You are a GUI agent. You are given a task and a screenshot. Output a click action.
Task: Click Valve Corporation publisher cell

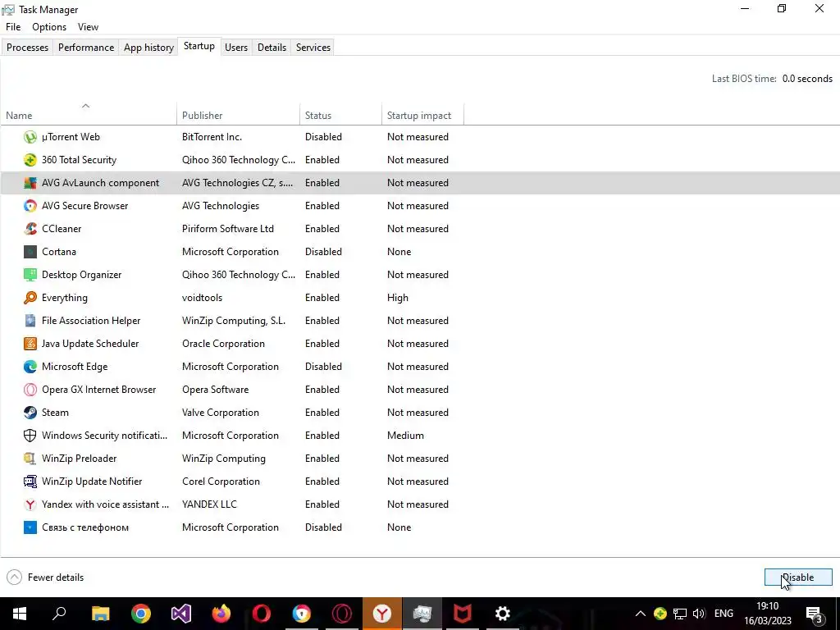click(x=221, y=413)
